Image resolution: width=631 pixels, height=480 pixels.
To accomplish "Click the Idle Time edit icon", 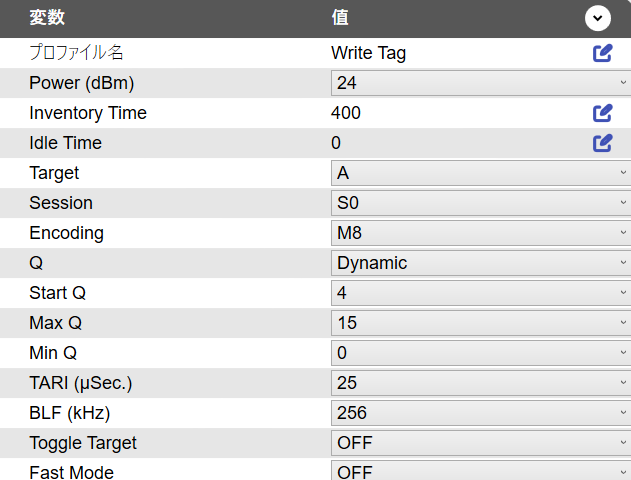I will point(602,143).
